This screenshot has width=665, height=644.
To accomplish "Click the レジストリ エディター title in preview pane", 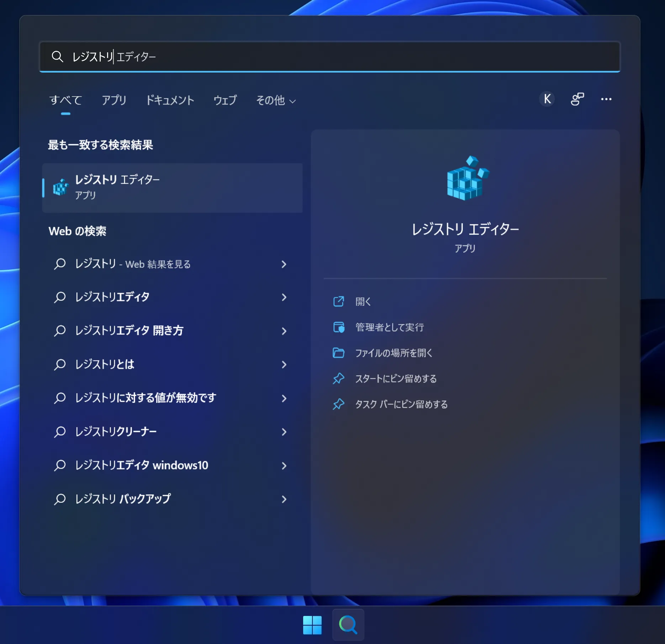I will 465,229.
